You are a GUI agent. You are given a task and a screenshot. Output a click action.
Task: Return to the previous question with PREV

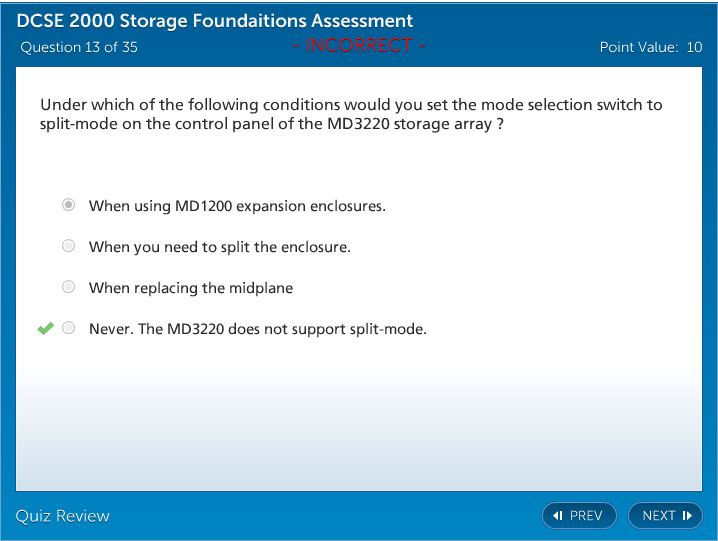click(579, 516)
